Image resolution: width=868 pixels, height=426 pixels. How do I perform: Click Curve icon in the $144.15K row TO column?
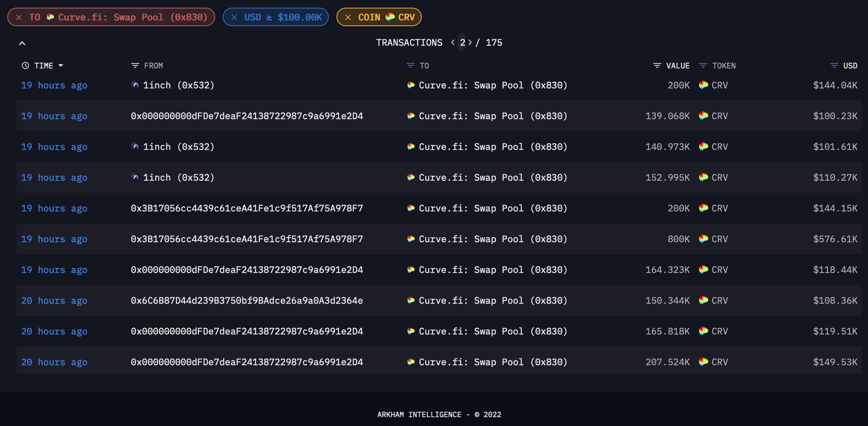point(411,208)
